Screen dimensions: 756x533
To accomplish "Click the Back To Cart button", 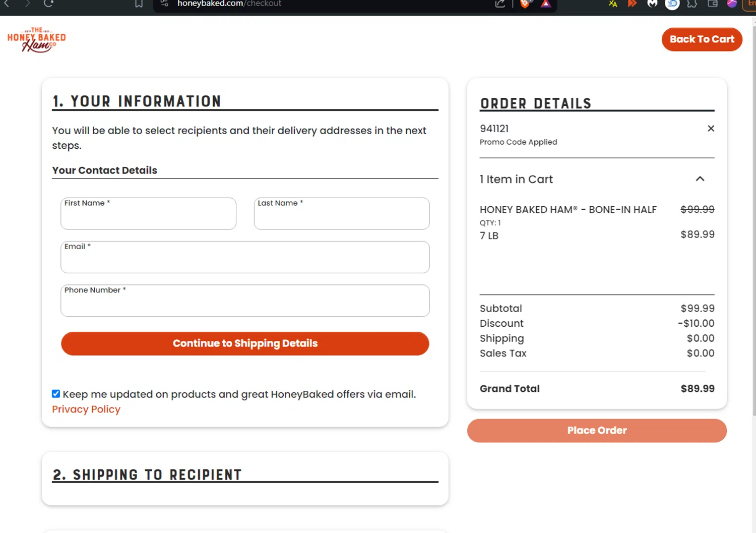I will click(x=702, y=39).
